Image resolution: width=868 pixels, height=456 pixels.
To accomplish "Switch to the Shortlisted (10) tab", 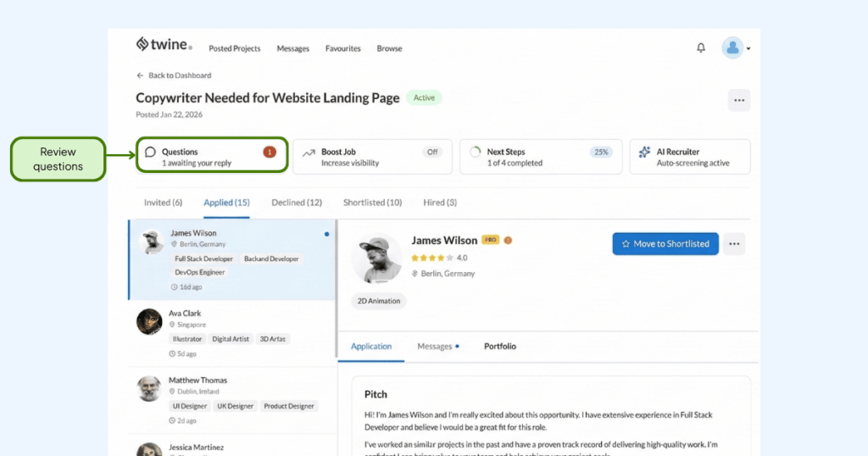I will [372, 203].
